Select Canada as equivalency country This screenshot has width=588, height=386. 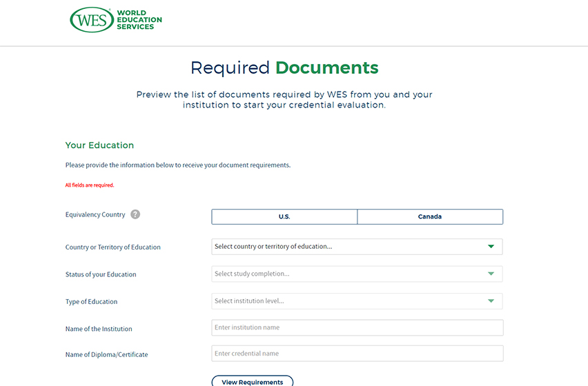click(430, 216)
